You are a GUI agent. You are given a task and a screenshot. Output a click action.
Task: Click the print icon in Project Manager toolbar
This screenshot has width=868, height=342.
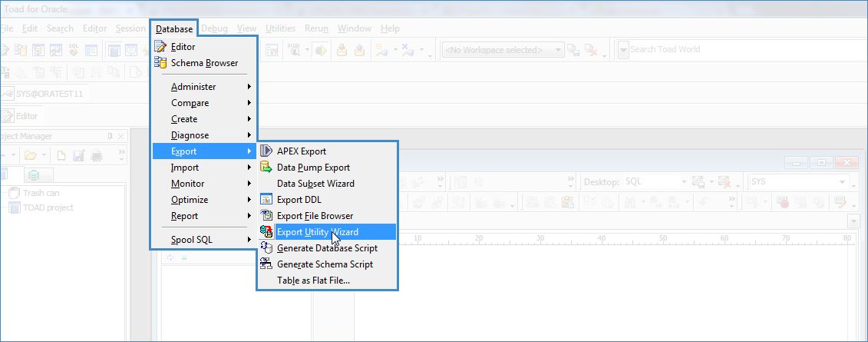coord(97,155)
